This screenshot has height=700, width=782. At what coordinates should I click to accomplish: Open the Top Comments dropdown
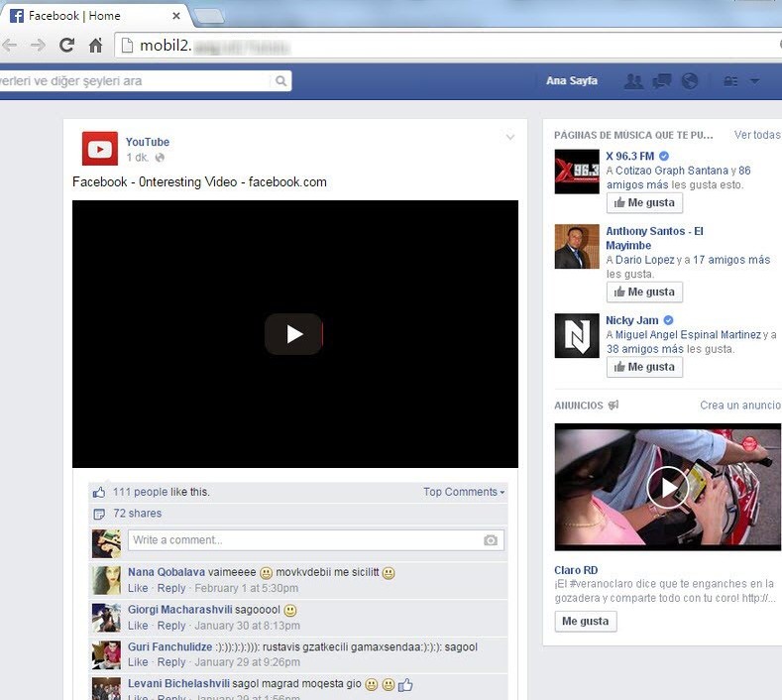click(x=464, y=492)
